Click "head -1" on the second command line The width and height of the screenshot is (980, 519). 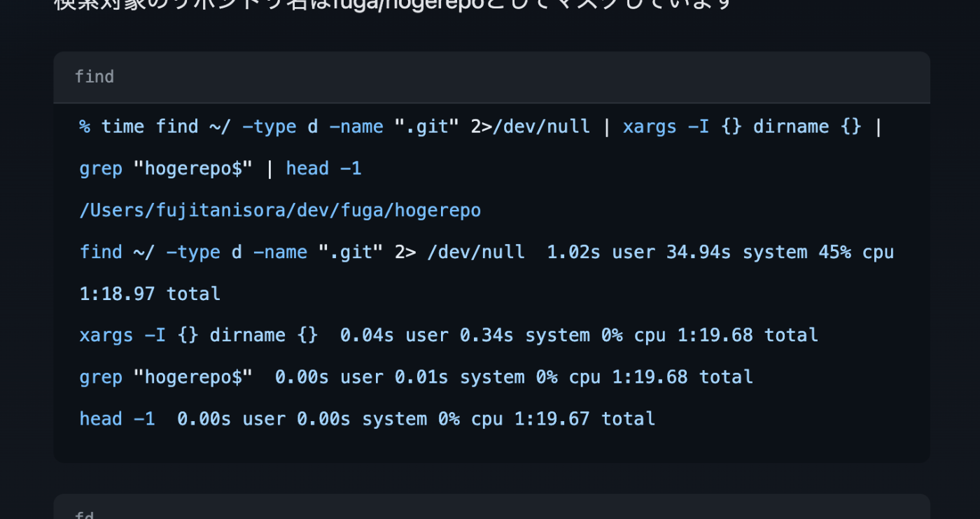click(x=323, y=169)
